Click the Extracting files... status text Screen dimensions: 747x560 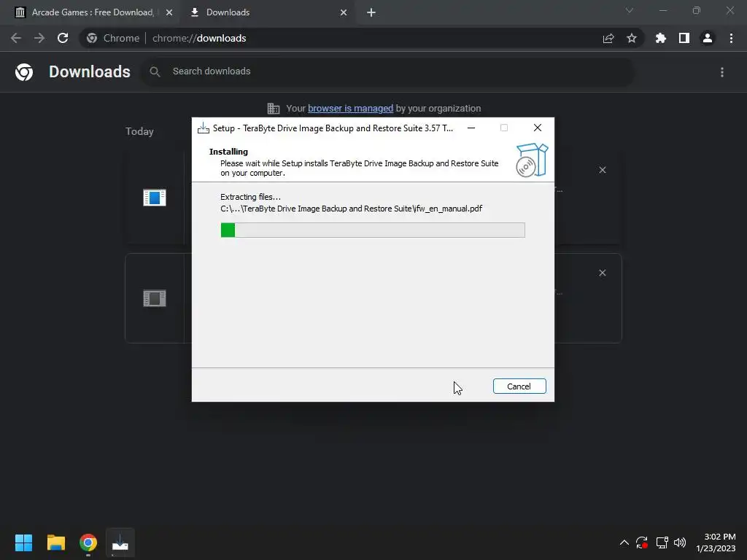(x=251, y=197)
